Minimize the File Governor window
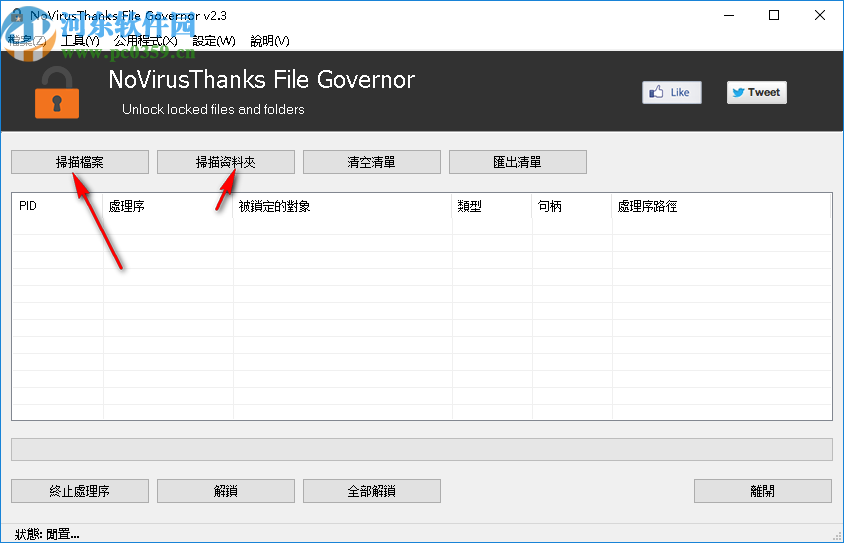This screenshot has height=543, width=844. 729,16
